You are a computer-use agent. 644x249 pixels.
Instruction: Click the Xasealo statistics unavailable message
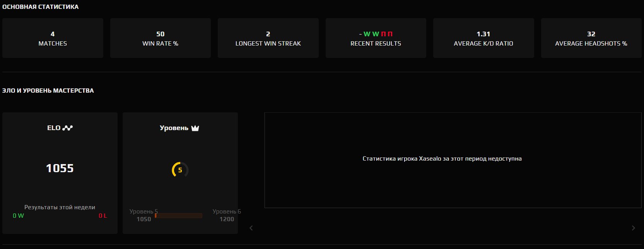(442, 159)
